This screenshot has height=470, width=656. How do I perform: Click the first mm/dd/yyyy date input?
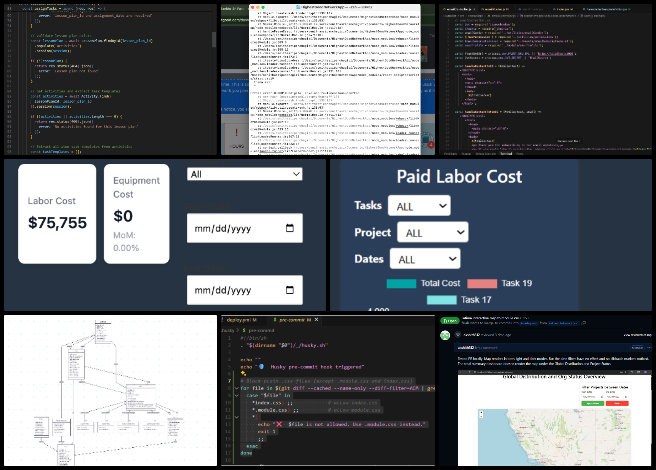click(235, 229)
